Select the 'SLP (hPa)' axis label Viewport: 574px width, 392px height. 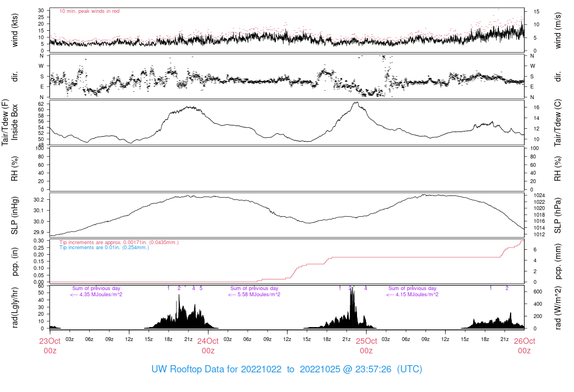[x=558, y=216]
